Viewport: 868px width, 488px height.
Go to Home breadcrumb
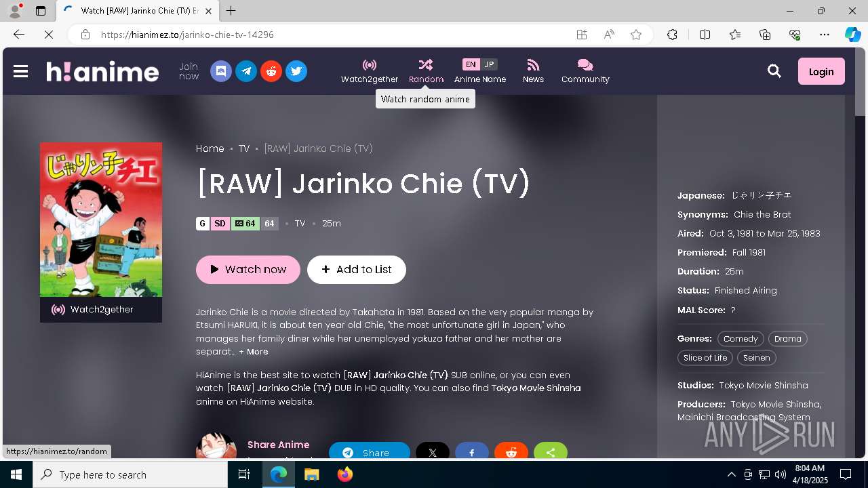pyautogui.click(x=210, y=148)
